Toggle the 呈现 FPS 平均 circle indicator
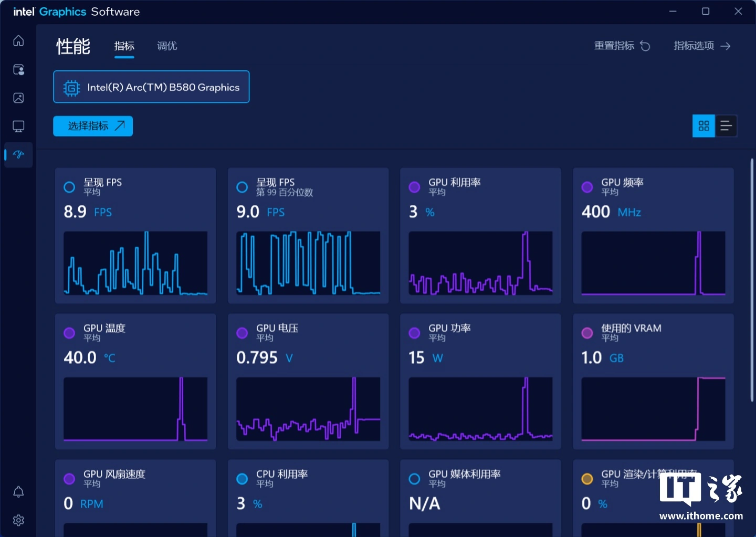 point(69,187)
